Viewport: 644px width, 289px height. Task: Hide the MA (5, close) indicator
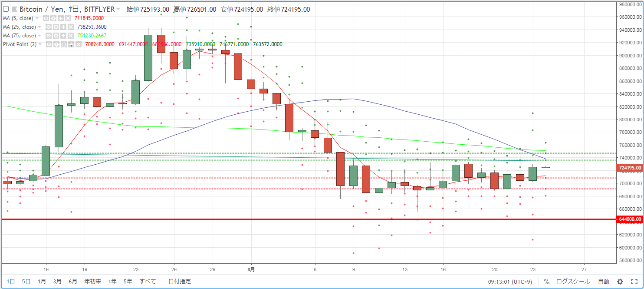click(46, 18)
